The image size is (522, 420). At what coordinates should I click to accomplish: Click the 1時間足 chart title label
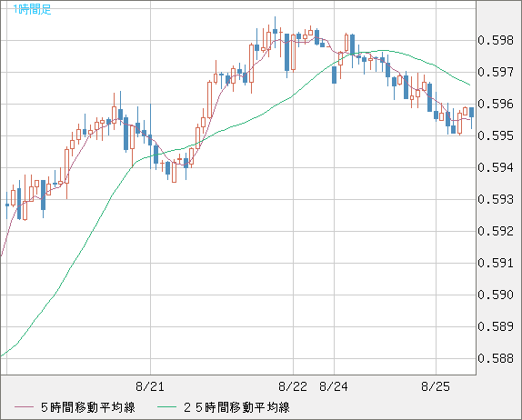point(33,9)
